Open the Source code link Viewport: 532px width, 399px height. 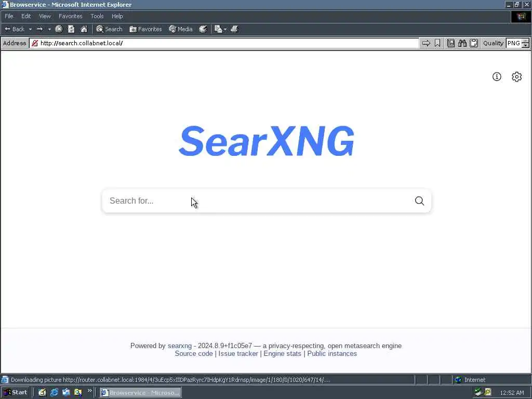194,353
